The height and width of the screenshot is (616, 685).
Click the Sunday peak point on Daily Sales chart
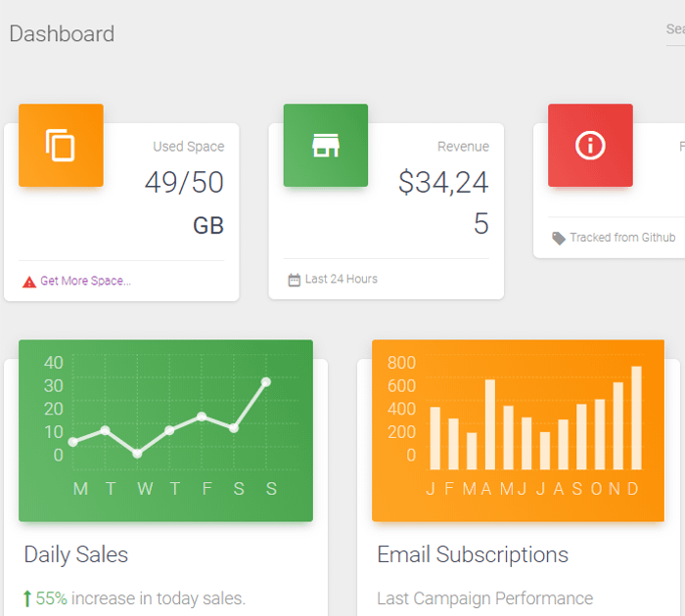pos(266,382)
